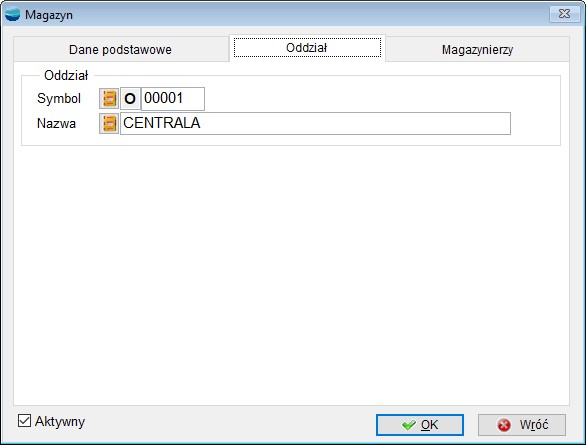
Task: Focus the CENTRALA name field
Action: (x=315, y=123)
